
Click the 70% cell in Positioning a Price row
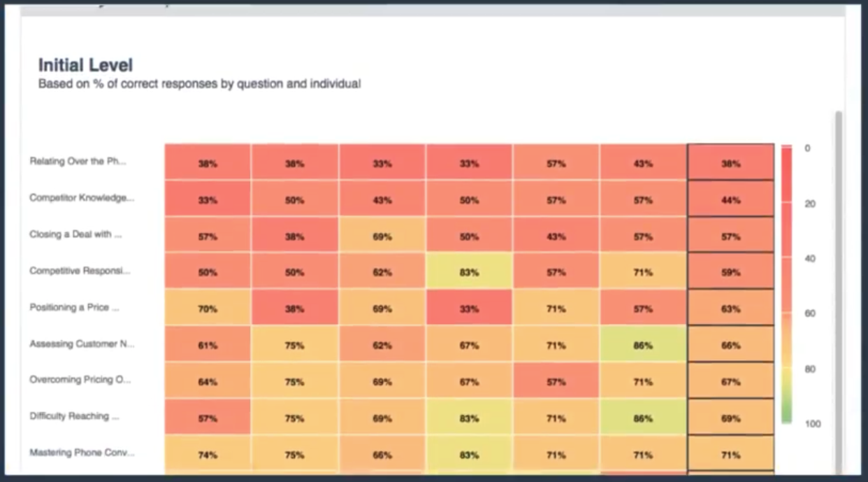208,309
